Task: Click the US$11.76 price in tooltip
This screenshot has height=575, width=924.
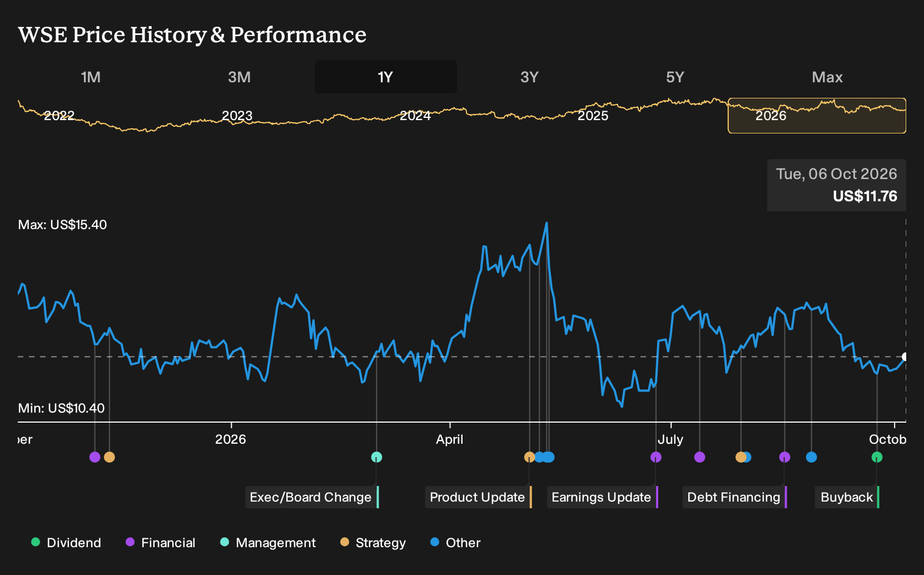Action: (865, 196)
